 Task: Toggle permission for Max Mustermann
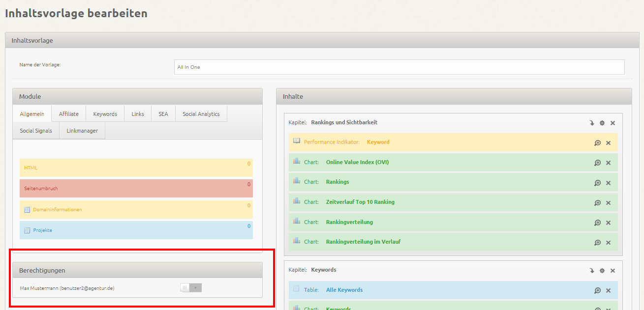click(x=191, y=288)
